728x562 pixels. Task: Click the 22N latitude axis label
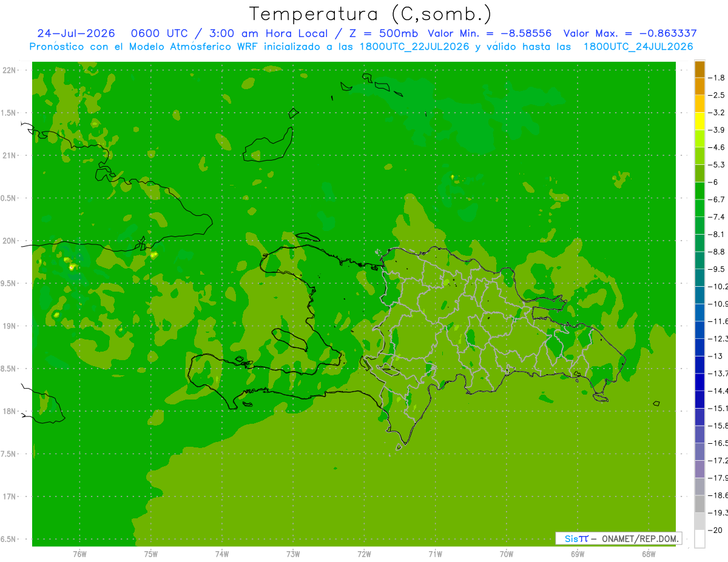click(10, 70)
